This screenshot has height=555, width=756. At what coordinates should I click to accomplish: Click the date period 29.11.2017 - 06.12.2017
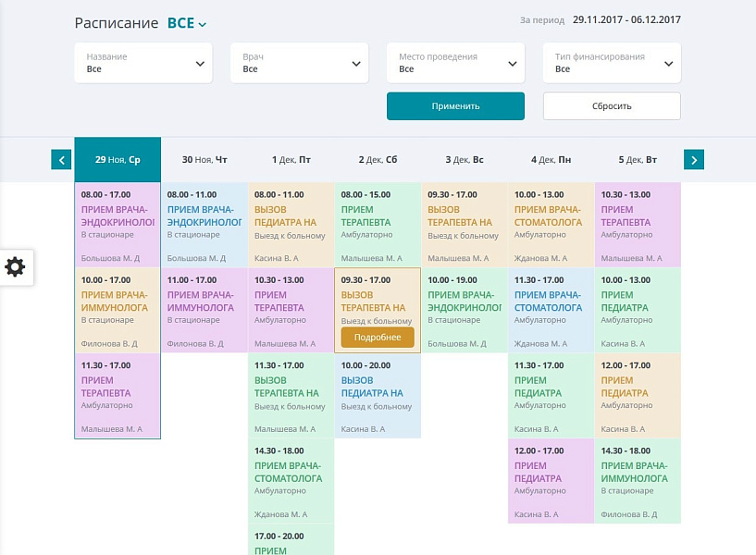(626, 19)
